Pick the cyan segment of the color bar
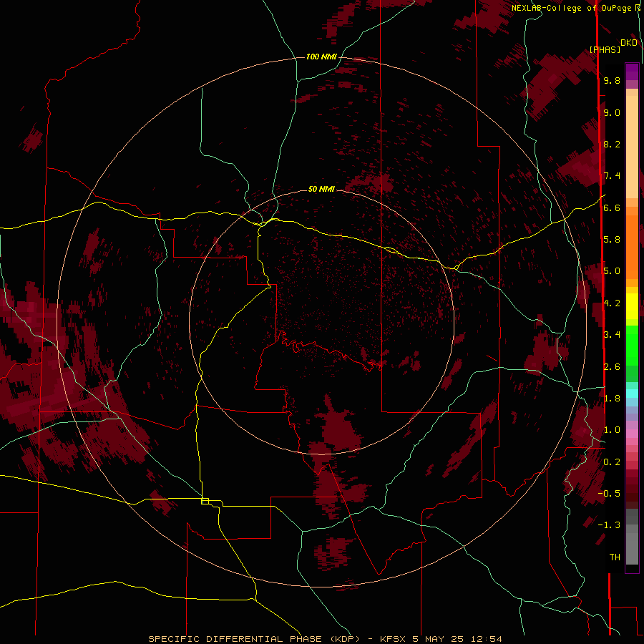 click(x=632, y=394)
